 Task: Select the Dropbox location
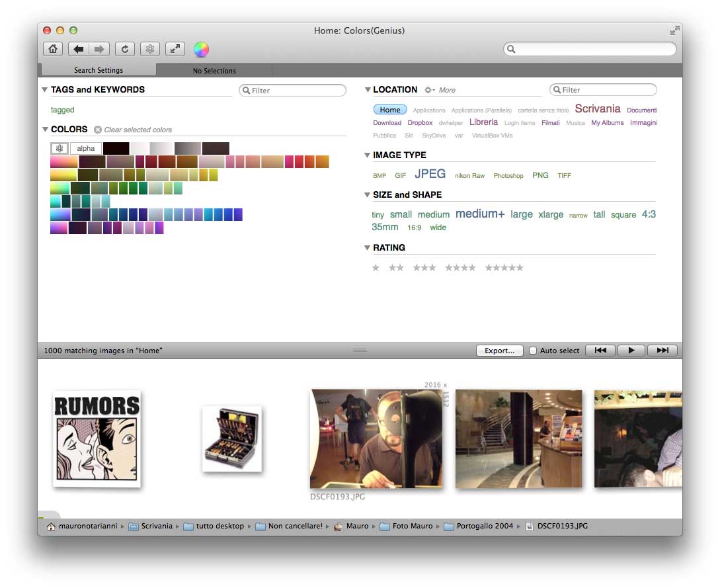coord(420,122)
